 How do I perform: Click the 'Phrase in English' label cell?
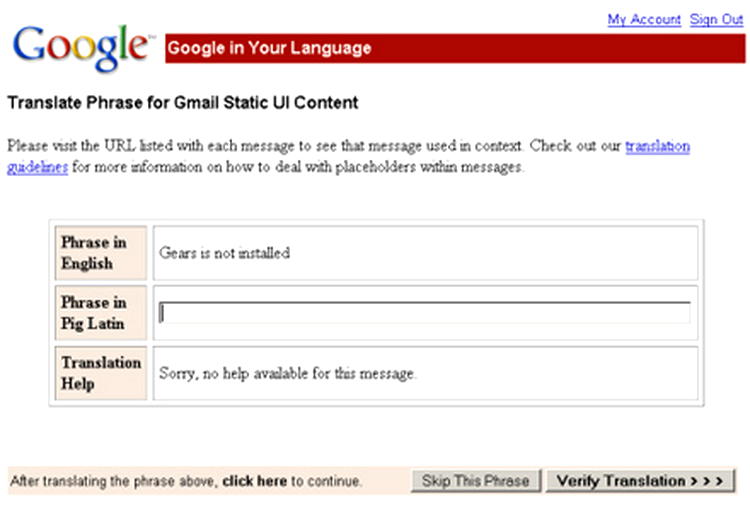pyautogui.click(x=101, y=253)
